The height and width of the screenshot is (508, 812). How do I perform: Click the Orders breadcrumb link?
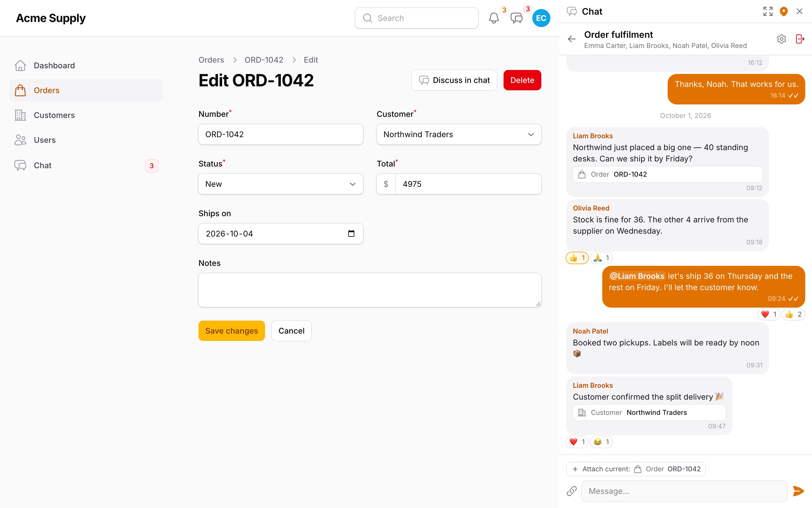[211, 60]
